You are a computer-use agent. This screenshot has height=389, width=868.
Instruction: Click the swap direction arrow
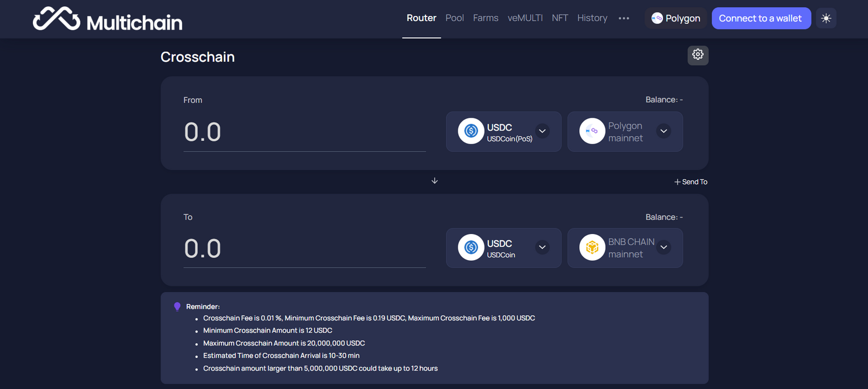pyautogui.click(x=435, y=181)
